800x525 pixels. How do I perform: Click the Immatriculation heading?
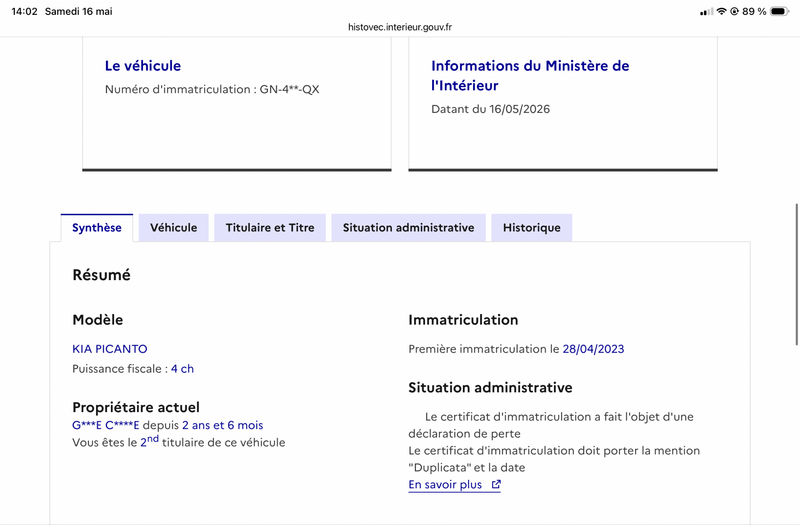[463, 320]
